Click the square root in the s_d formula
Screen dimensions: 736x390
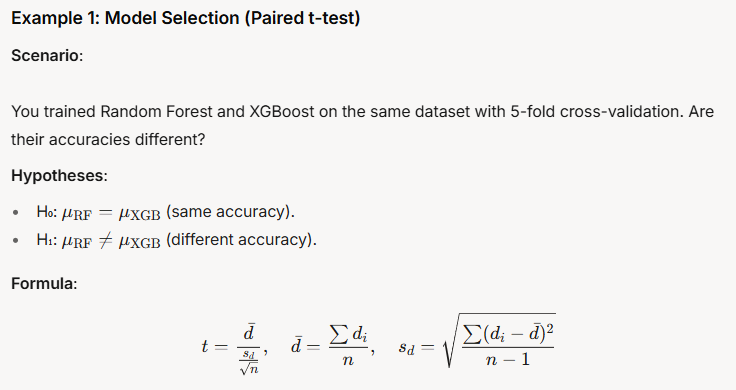tap(499, 341)
